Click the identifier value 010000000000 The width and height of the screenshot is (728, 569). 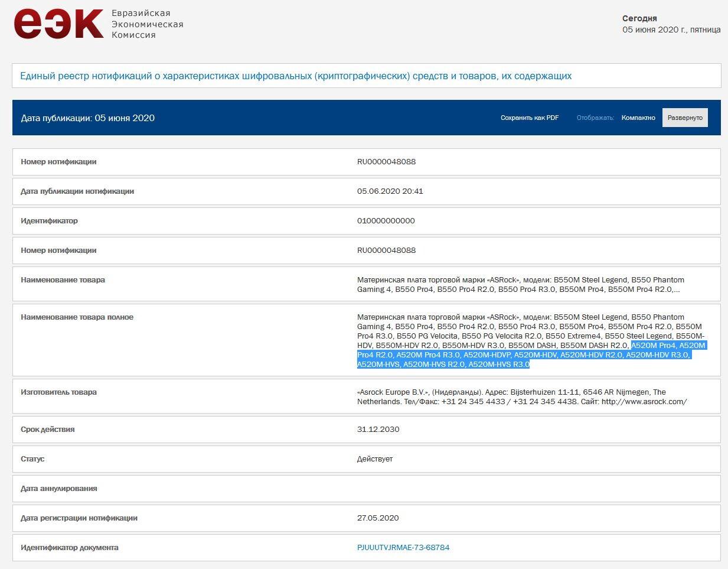pos(386,220)
